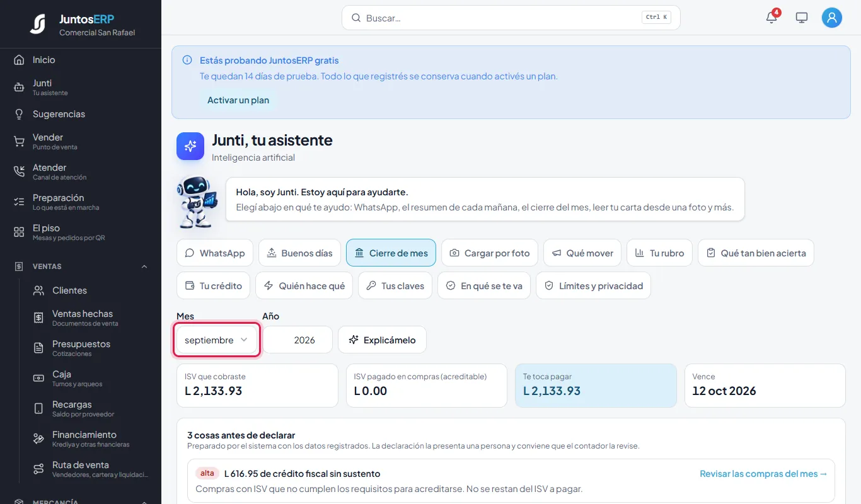
Task: Select the Cierre de mes tab
Action: coord(391,253)
